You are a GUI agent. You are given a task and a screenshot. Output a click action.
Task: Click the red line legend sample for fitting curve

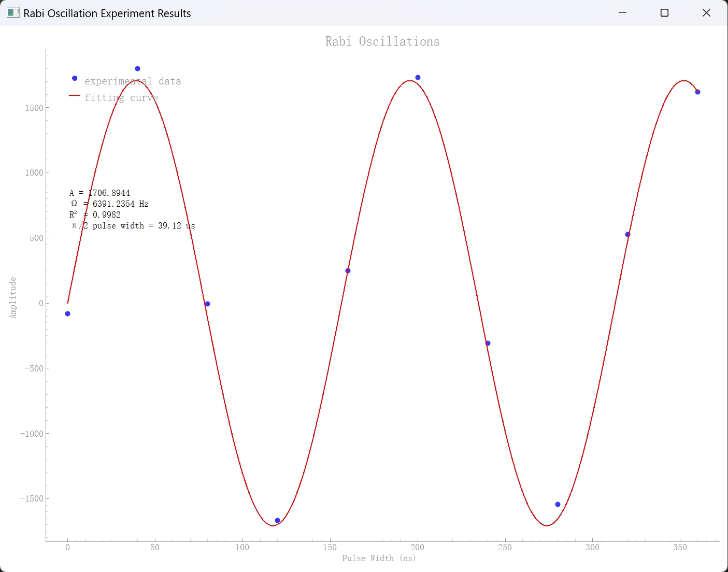tap(75, 96)
